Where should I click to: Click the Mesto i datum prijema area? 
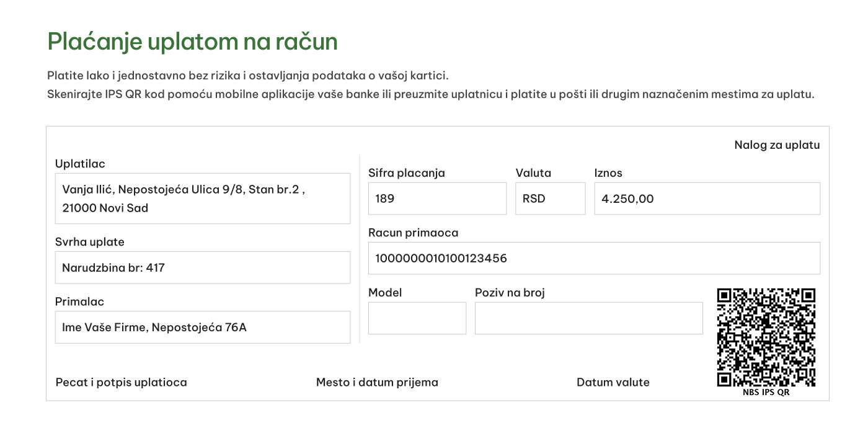pyautogui.click(x=376, y=382)
